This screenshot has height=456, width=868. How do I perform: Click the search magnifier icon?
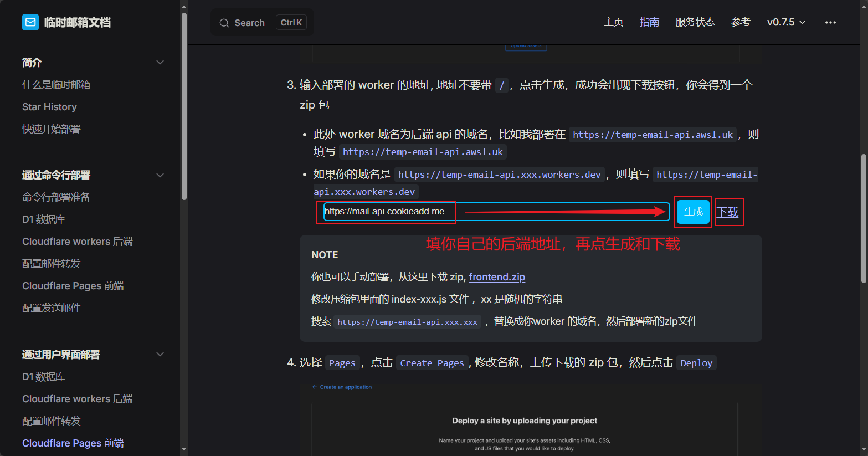tap(224, 23)
